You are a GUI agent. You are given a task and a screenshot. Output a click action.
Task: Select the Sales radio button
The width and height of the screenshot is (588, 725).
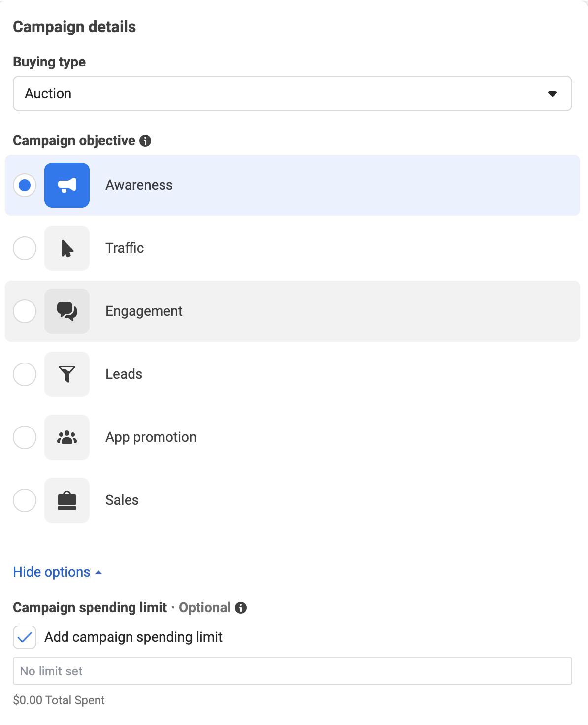point(25,500)
